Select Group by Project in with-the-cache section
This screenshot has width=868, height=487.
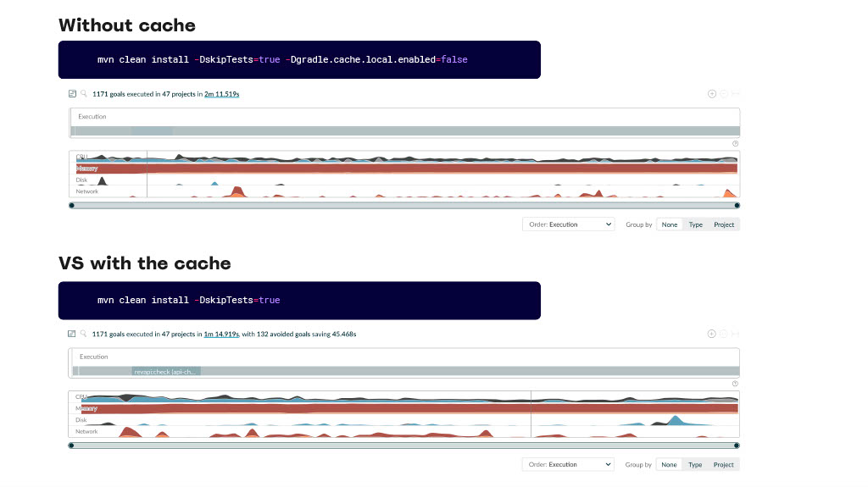[723, 465]
